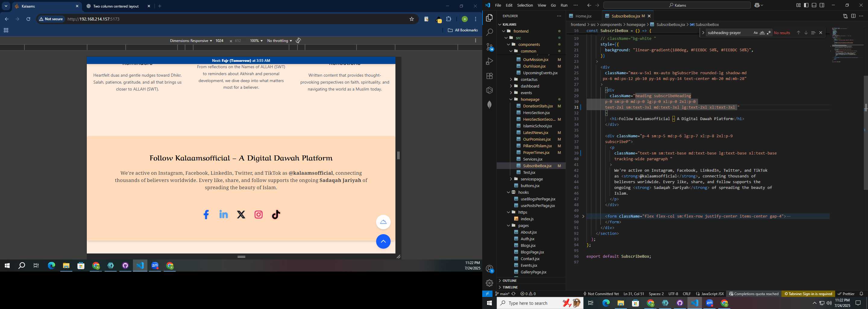
Task: Toggle Match Whole Word in find widget
Action: (762, 33)
